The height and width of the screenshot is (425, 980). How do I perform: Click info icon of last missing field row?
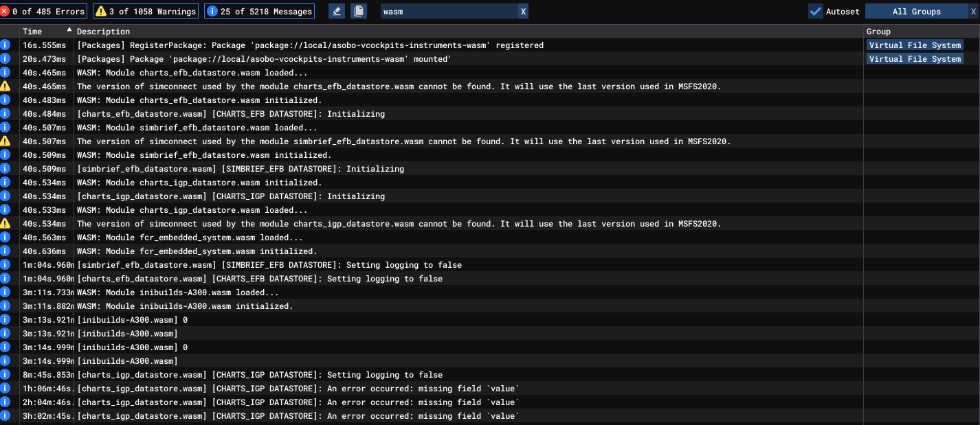pos(5,415)
